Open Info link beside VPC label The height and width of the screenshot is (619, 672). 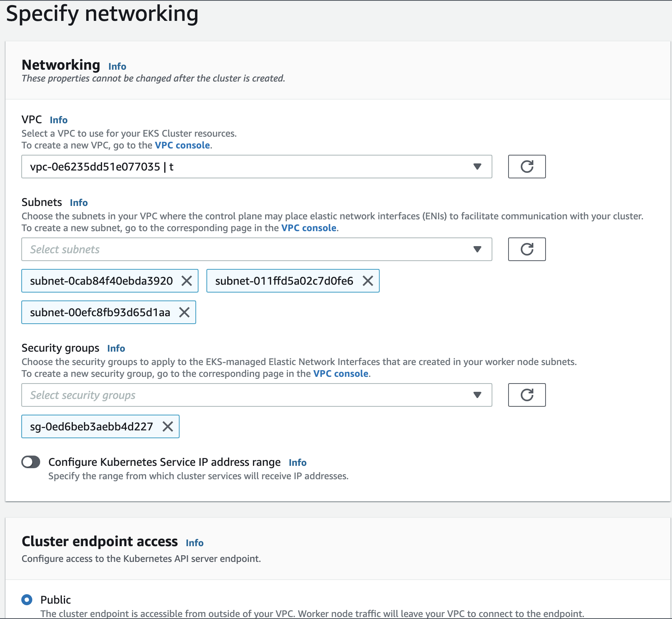click(59, 120)
